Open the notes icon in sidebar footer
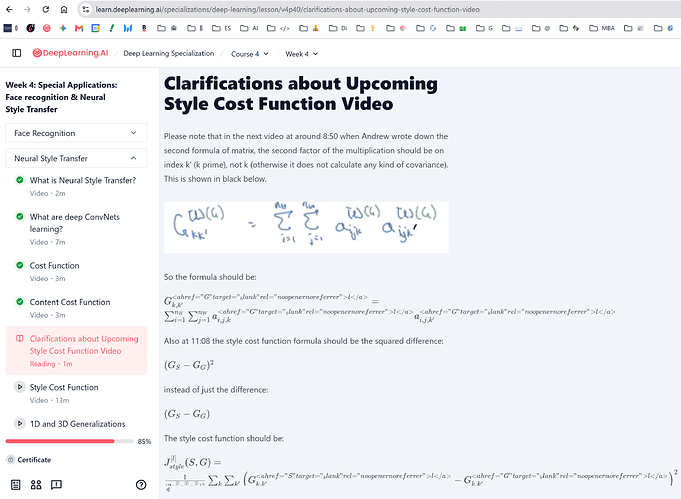Image resolution: width=681 pixels, height=499 pixels. click(16, 485)
